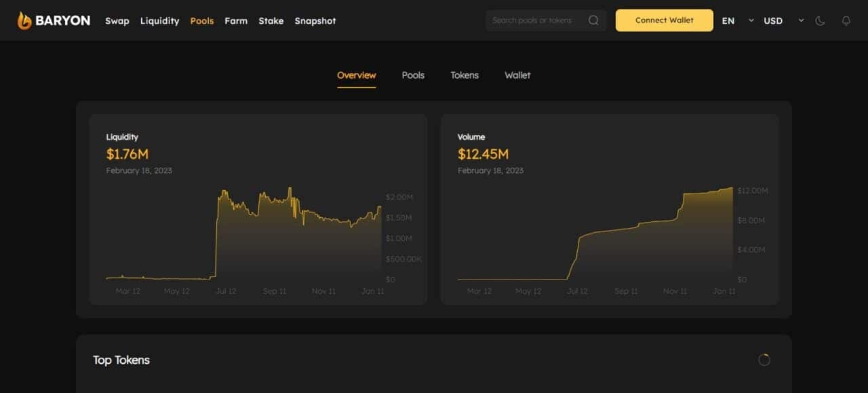Click $2.00M axis label on liquidity chart
This screenshot has height=393, width=868.
[399, 197]
